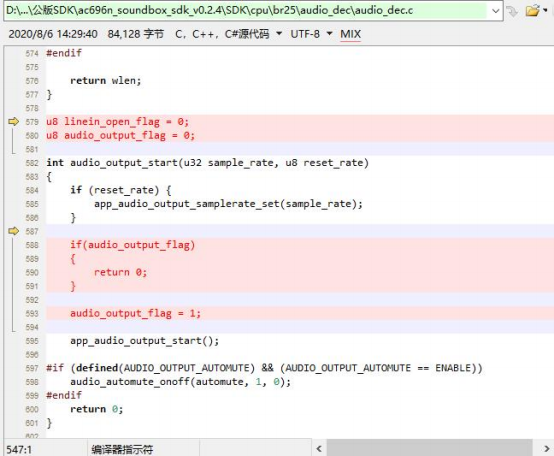The width and height of the screenshot is (554, 456).
Task: Click the horizontal scrollbar right arrow
Action: point(546,449)
